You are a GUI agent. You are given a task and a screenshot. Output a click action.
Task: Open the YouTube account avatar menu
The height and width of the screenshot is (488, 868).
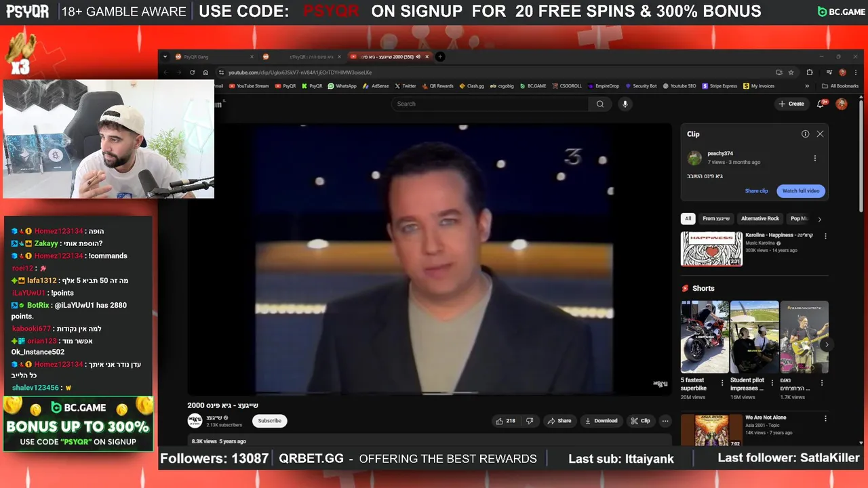pos(842,104)
